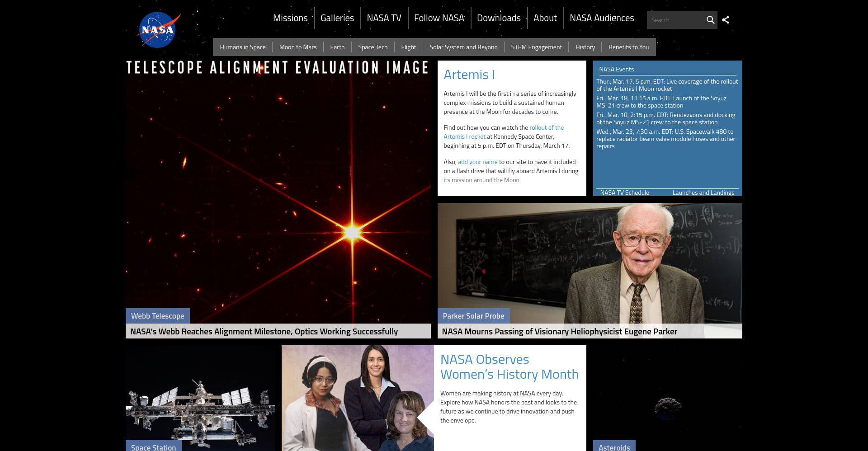The image size is (868, 451).
Task: Select Solar System and Beyond topic
Action: [x=463, y=47]
